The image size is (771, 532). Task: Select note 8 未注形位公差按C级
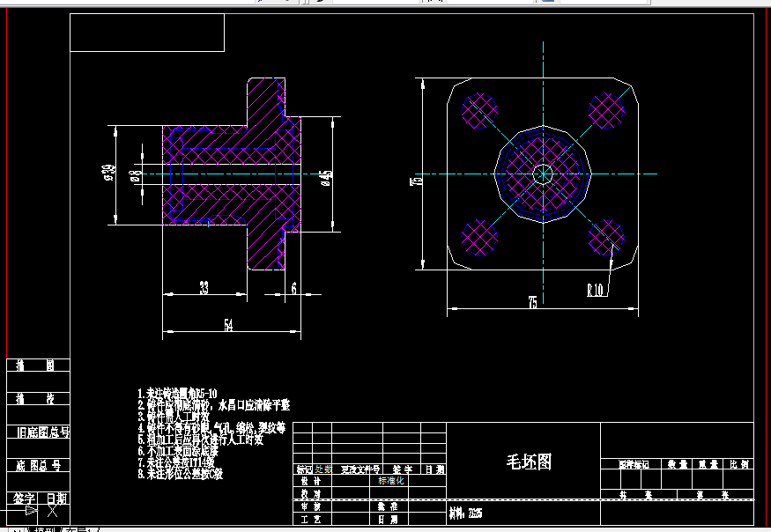[181, 474]
